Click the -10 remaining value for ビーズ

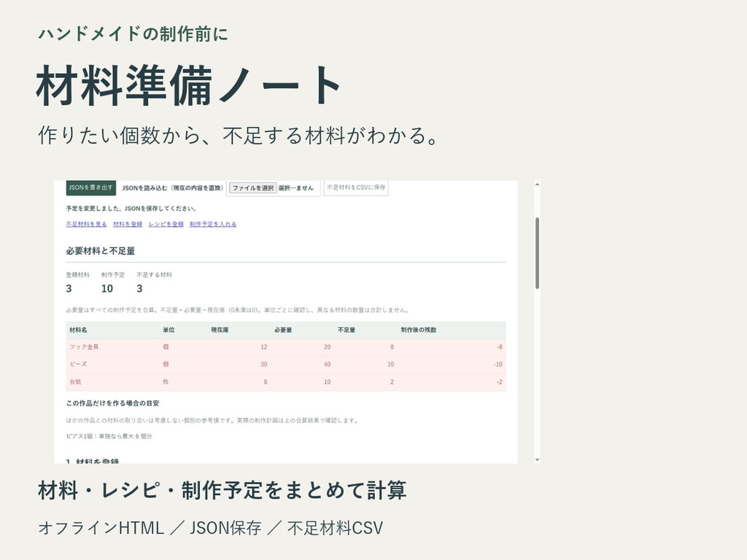coord(498,365)
